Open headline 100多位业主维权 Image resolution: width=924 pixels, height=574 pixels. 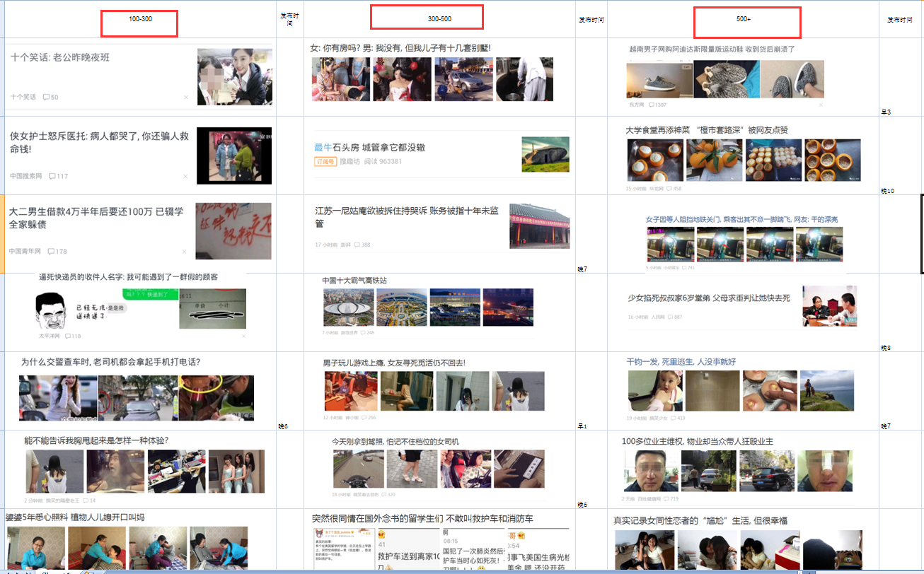(698, 441)
